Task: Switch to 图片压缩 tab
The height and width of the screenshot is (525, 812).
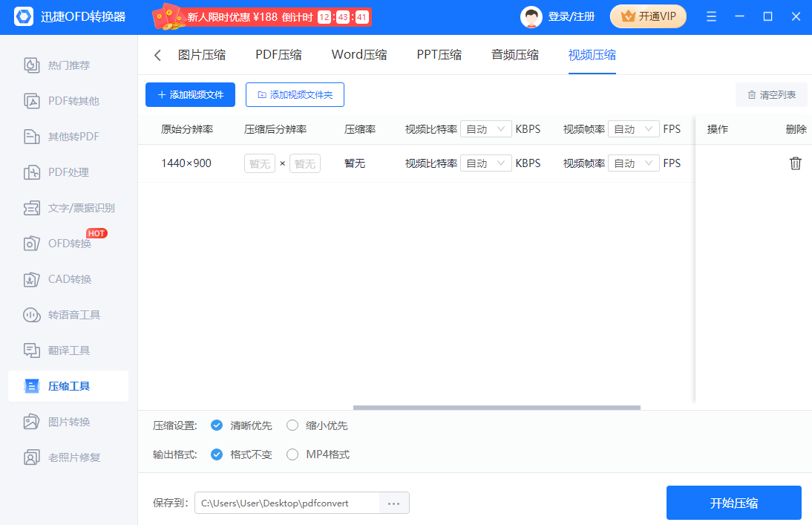Action: pos(201,55)
